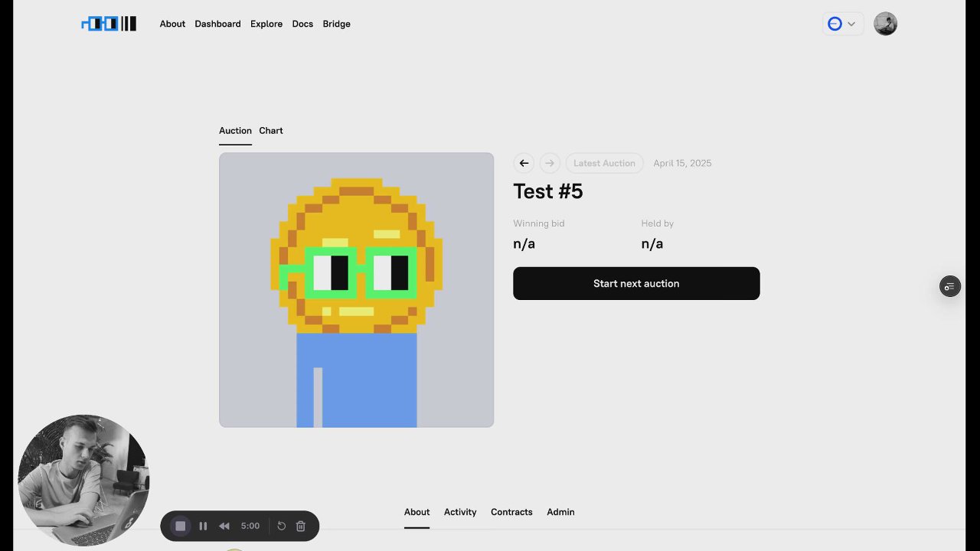Click the webcam bubble overlay

pos(83,481)
